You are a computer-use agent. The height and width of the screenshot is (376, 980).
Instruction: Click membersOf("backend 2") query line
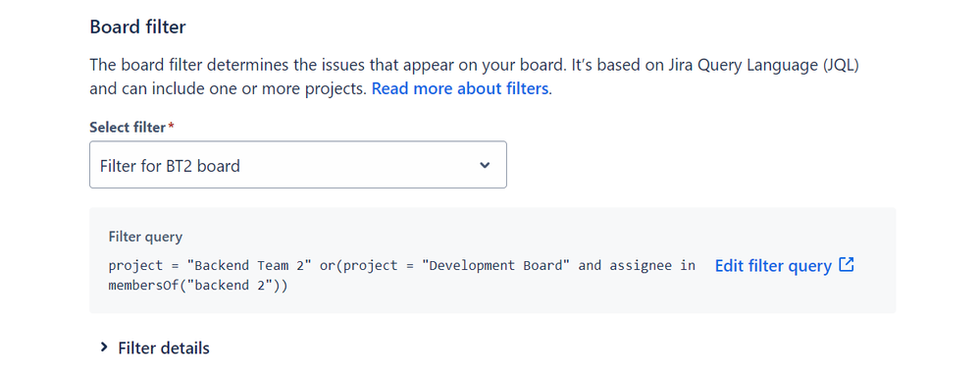tap(197, 286)
